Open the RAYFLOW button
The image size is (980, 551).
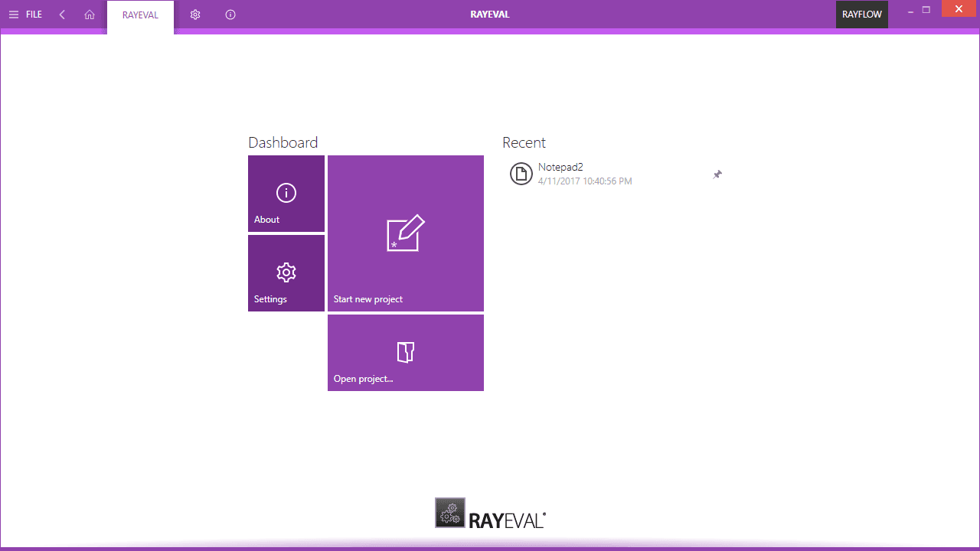coord(862,15)
